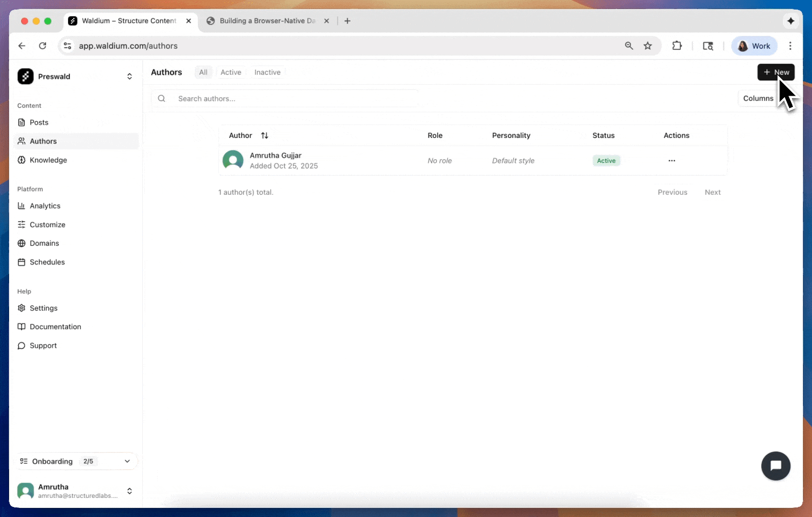Click the New author button
Screen dimensions: 812x517
776,72
